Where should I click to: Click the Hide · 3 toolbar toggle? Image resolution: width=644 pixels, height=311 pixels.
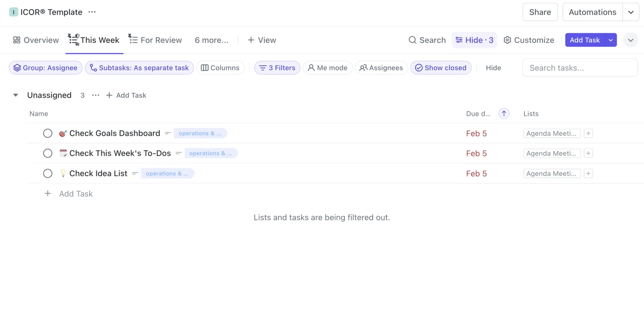click(474, 40)
